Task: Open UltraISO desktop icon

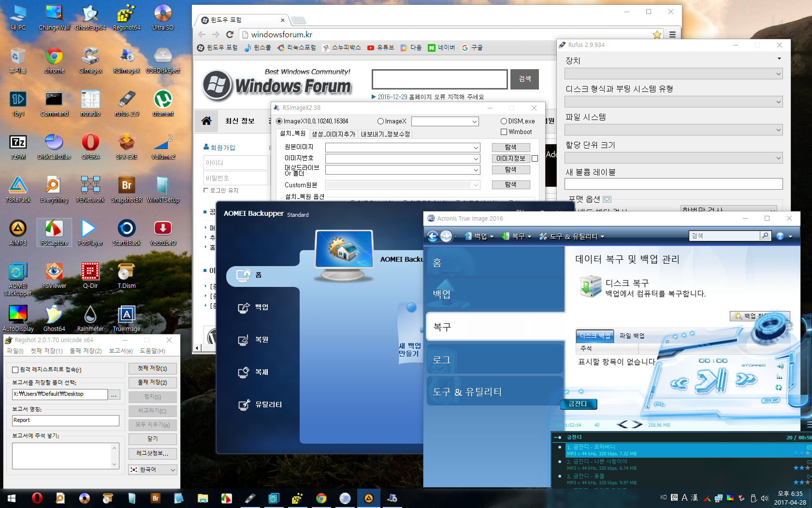Action: click(x=163, y=18)
